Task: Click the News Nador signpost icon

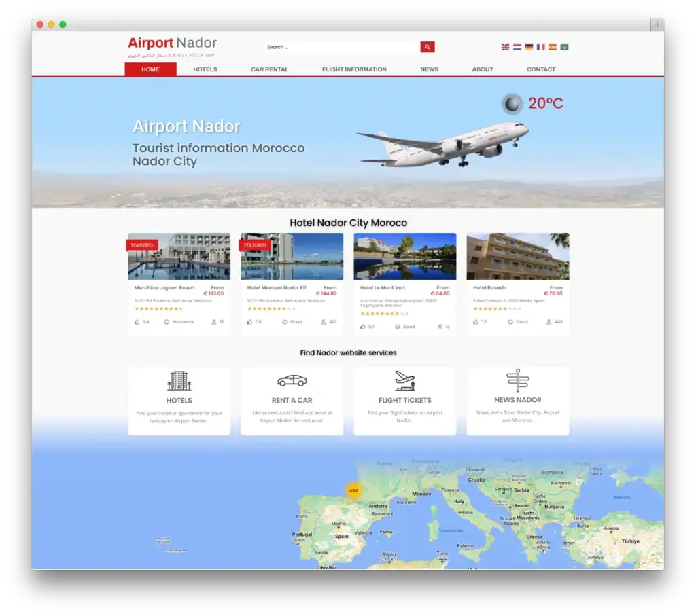Action: tap(517, 380)
